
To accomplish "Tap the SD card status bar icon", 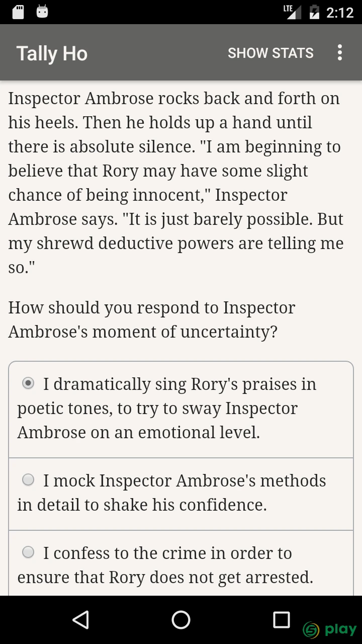I will pos(18,12).
